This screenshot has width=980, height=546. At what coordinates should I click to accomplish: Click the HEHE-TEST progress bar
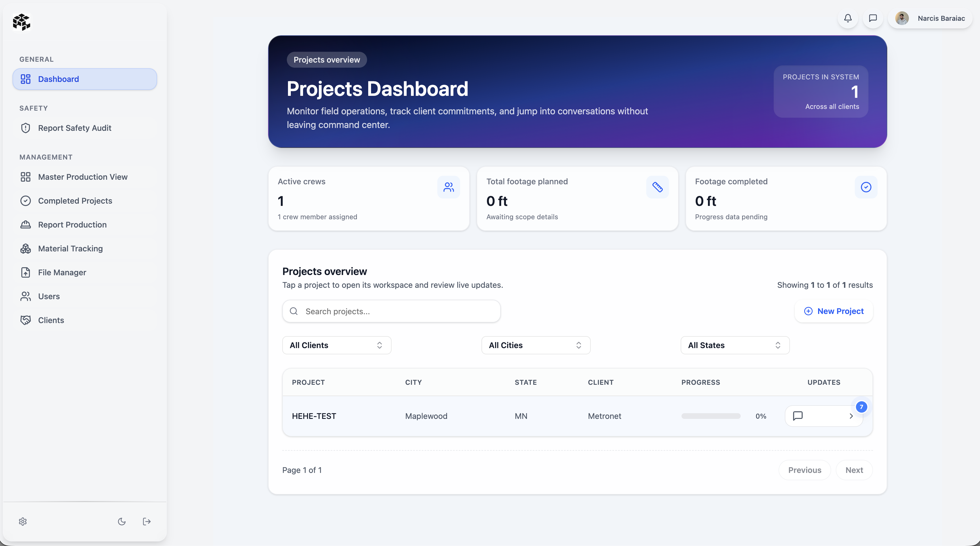[711, 416]
